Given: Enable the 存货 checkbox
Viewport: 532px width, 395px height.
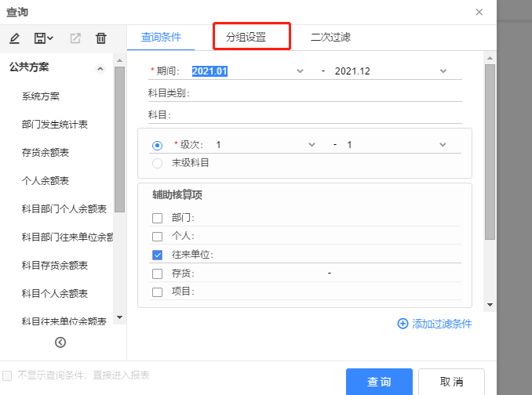Looking at the screenshot, I should coord(157,274).
